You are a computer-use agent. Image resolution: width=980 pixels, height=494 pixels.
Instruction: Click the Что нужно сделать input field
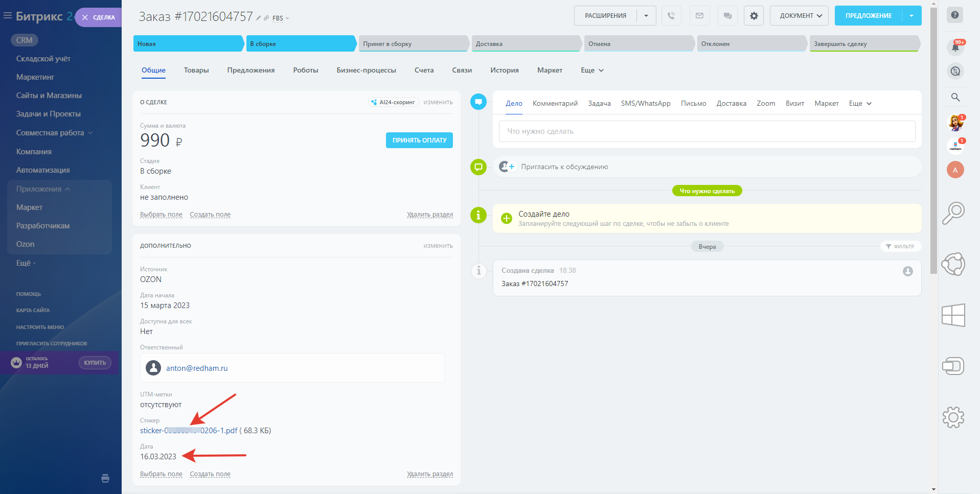point(706,131)
